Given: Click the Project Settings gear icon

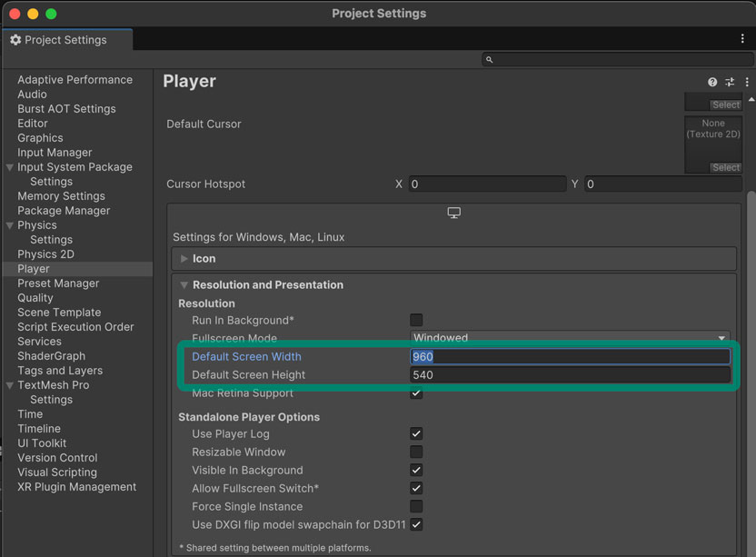Looking at the screenshot, I should pos(15,40).
